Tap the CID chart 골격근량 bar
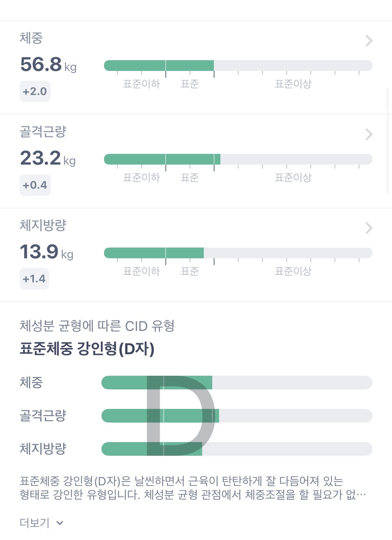Image resolution: width=392 pixels, height=540 pixels. (x=237, y=416)
